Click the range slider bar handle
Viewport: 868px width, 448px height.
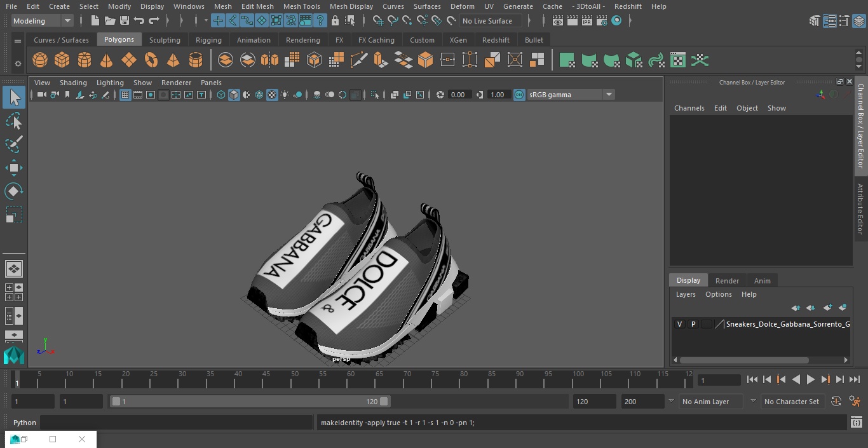coord(250,402)
